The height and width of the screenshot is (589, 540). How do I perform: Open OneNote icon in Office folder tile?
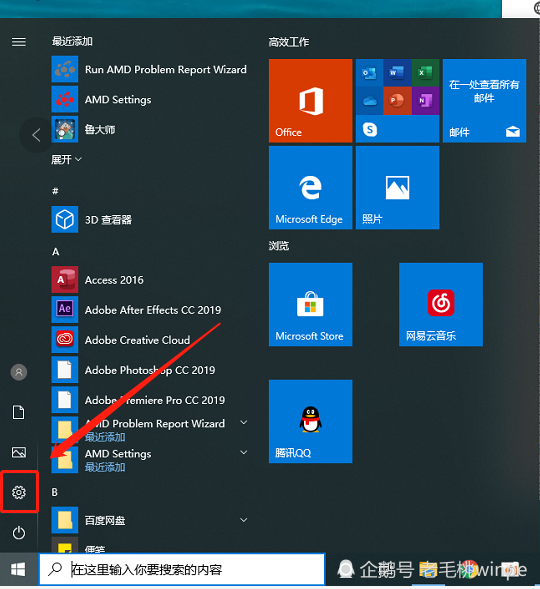click(425, 101)
